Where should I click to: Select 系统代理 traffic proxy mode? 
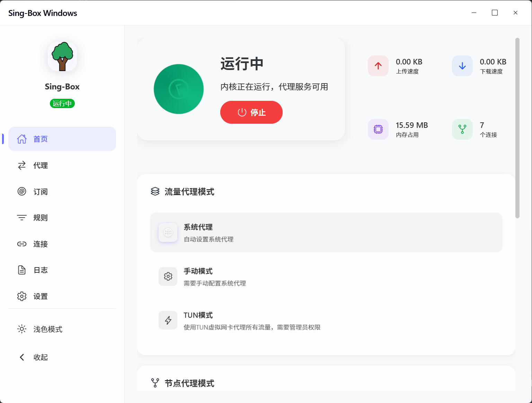point(326,232)
